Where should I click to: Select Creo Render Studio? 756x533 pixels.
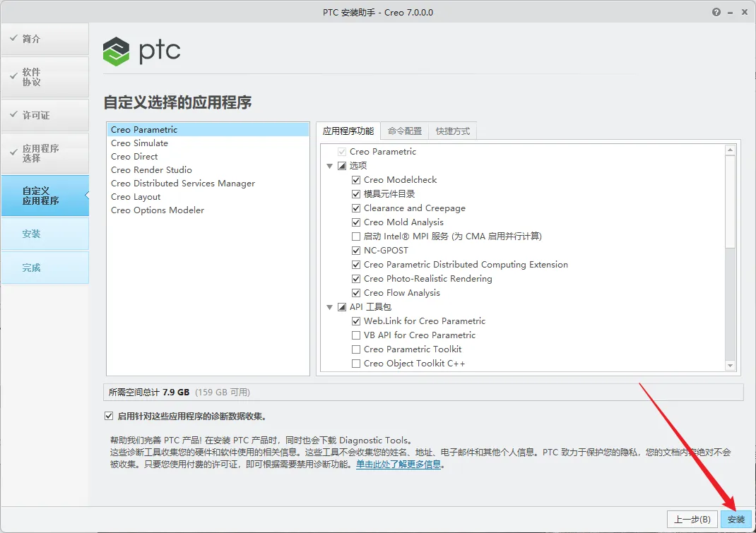(x=208, y=170)
